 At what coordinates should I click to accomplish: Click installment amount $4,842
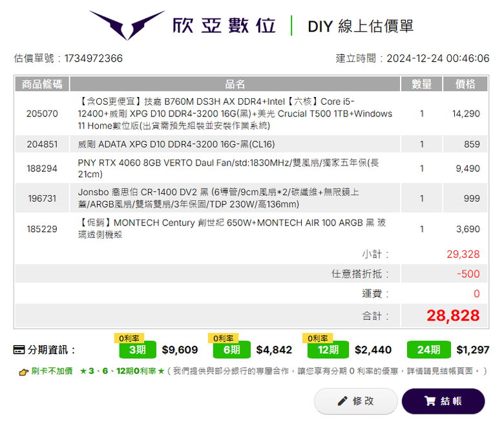pos(274,350)
